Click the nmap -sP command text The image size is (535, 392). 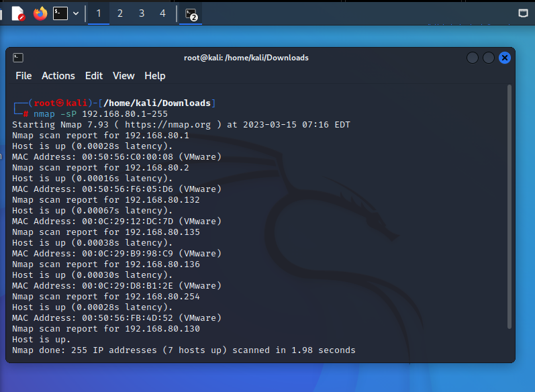(x=55, y=114)
